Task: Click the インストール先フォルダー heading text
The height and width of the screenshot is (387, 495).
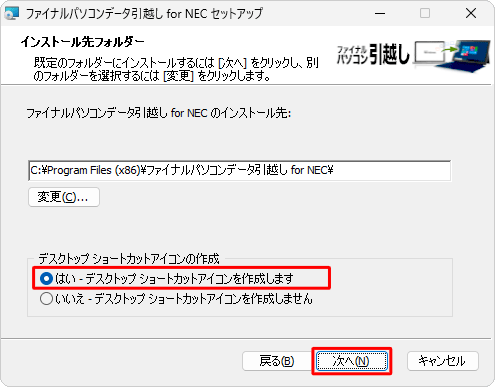Action: pyautogui.click(x=82, y=42)
